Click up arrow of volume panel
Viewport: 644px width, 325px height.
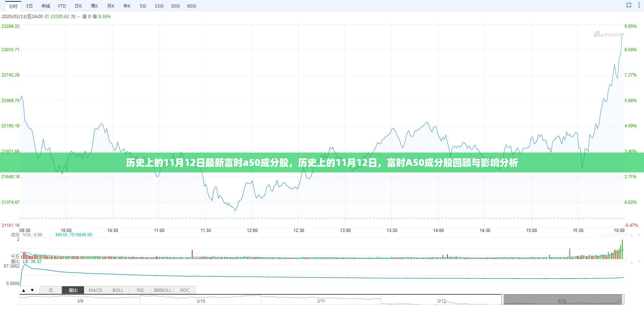pos(631,235)
